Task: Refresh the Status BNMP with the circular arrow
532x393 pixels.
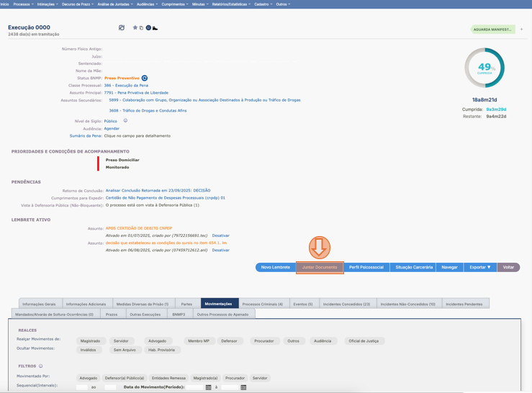Action: (145, 78)
